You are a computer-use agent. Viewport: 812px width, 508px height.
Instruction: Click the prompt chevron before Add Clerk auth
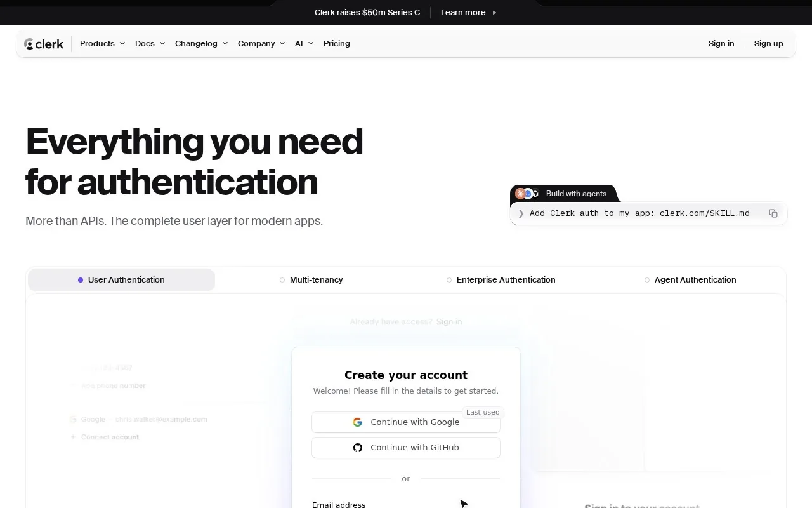coord(521,213)
